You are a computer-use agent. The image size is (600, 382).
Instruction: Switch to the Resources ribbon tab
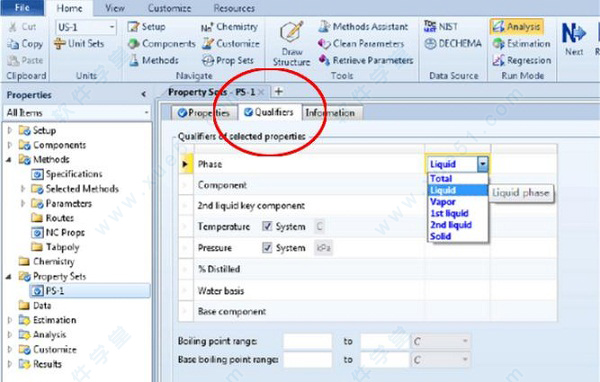tap(234, 8)
